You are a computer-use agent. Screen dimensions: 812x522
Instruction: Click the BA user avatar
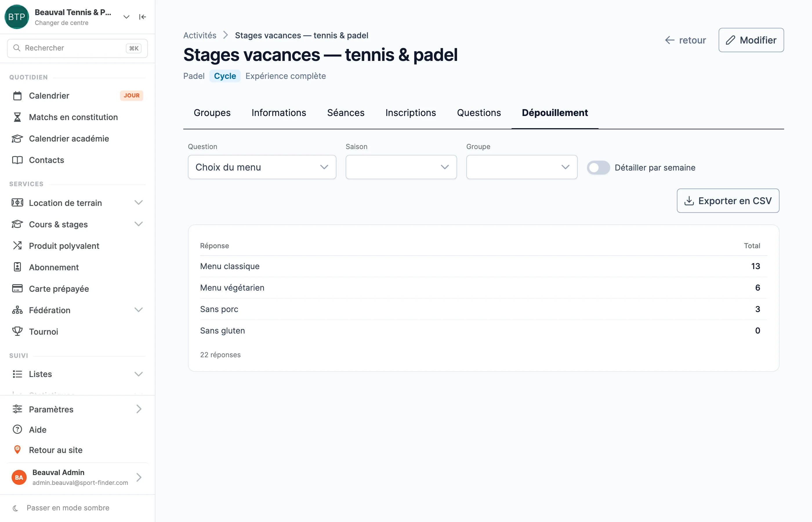[x=19, y=477]
